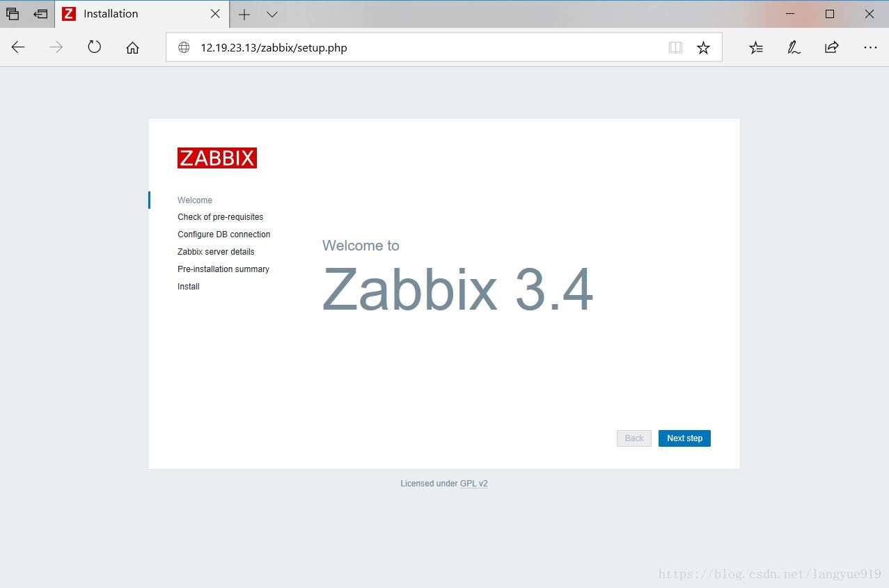Click the Welcome to heading text
The height and width of the screenshot is (588, 889).
(361, 246)
